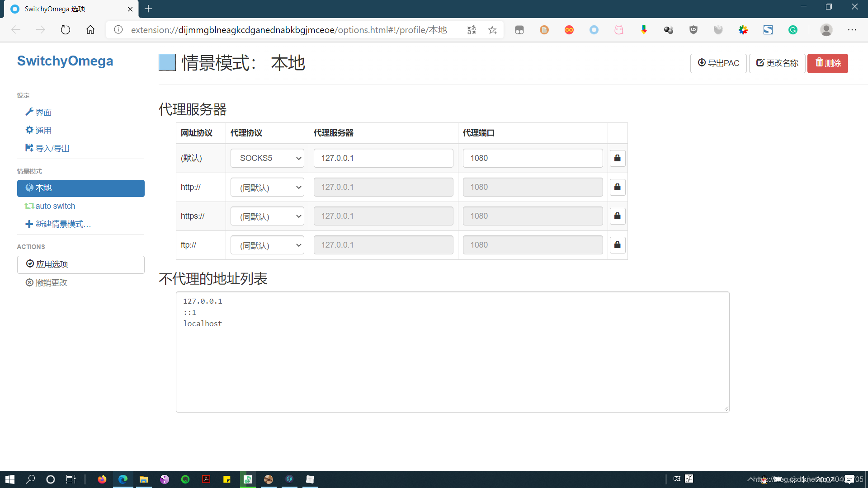Click the favorite star icon in address bar

pyautogui.click(x=492, y=30)
